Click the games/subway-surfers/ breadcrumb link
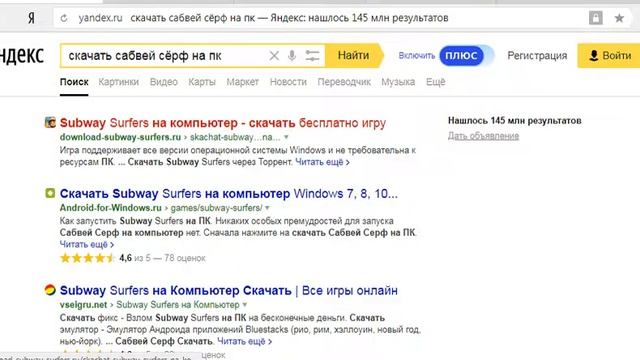Screen dimensions: 640x360 [x=216, y=208]
